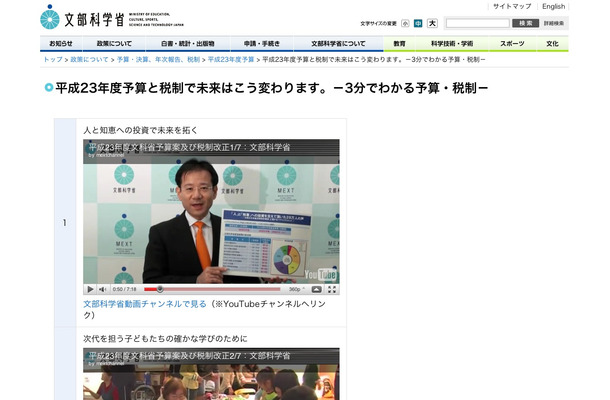Click the heading 次代を担う子どもたちの確かな学びのために
This screenshot has height=400, width=610.
(165, 339)
